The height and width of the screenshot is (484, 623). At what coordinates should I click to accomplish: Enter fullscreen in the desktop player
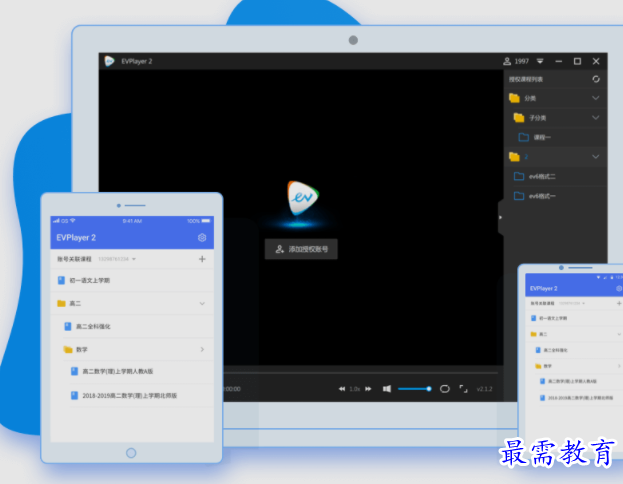tap(463, 389)
